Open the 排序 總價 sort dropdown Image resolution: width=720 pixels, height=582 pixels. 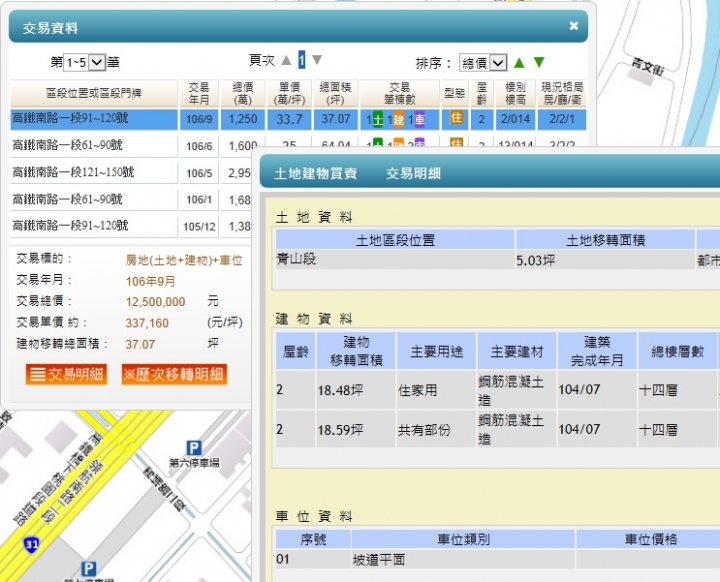tap(483, 62)
